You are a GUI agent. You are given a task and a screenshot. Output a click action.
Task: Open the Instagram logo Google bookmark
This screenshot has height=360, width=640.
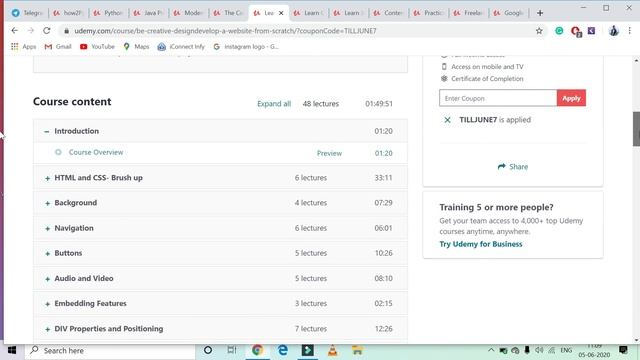click(246, 47)
